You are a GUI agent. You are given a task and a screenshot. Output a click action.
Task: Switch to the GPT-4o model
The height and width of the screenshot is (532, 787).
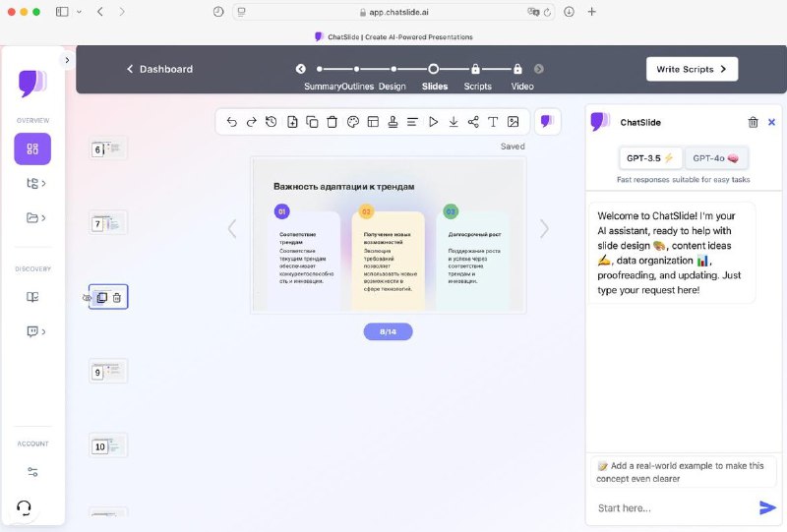[x=715, y=157]
